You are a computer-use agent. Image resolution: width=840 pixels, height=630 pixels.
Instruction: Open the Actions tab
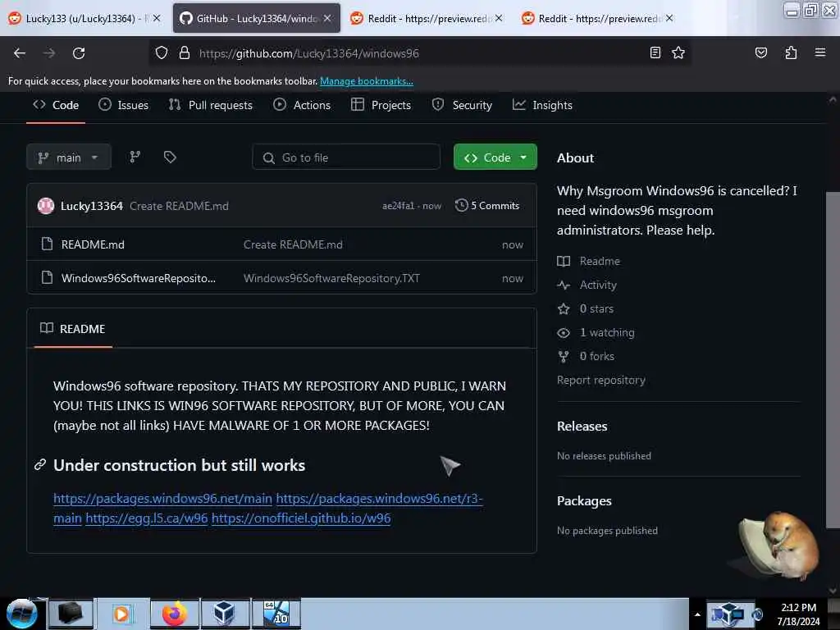click(x=302, y=105)
